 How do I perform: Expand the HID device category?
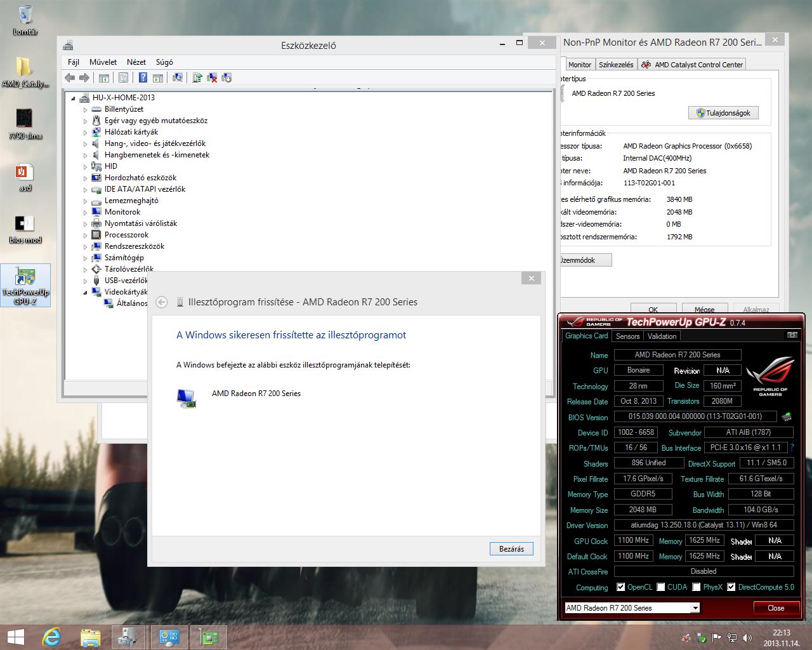tap(85, 166)
